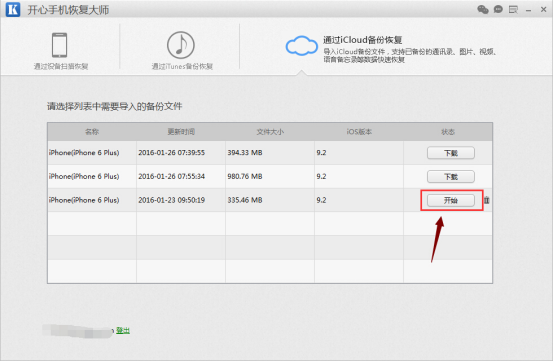
Task: Select the backup dated 2016-01-26 07:55:34
Action: coord(270,176)
